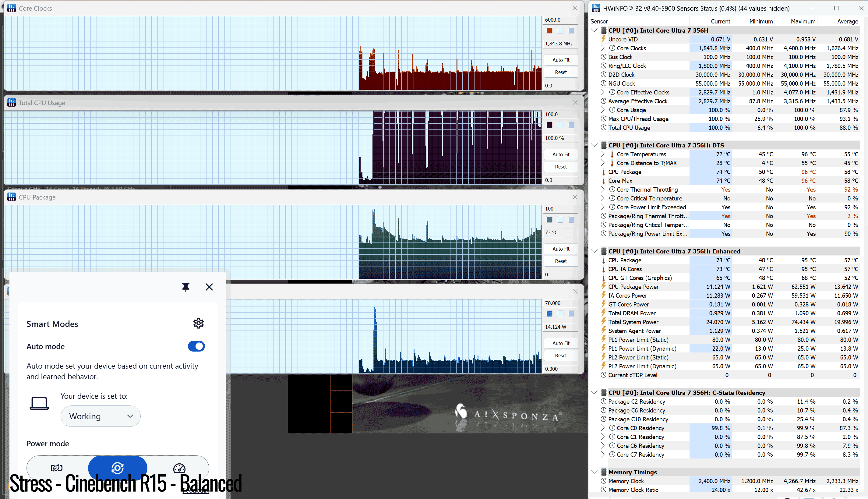This screenshot has height=499, width=868.
Task: Close the Smart Modes panel
Action: 209,287
